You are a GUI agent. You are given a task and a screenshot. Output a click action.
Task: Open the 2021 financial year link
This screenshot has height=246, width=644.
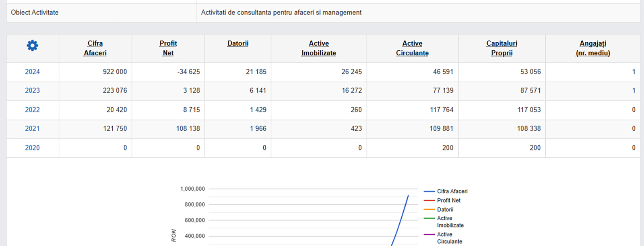[x=32, y=129]
